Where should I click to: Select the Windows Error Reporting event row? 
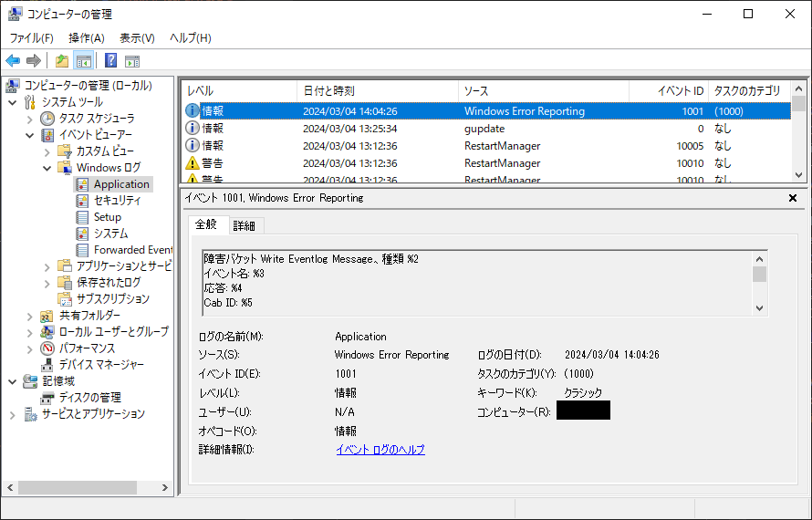coord(487,110)
